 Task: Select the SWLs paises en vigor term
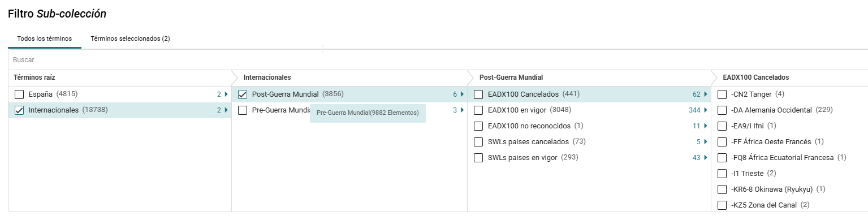point(522,158)
